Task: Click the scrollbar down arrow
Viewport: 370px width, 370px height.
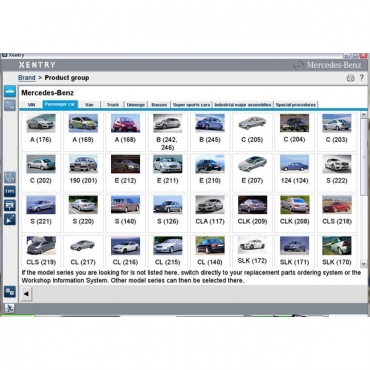Action: pyautogui.click(x=364, y=264)
